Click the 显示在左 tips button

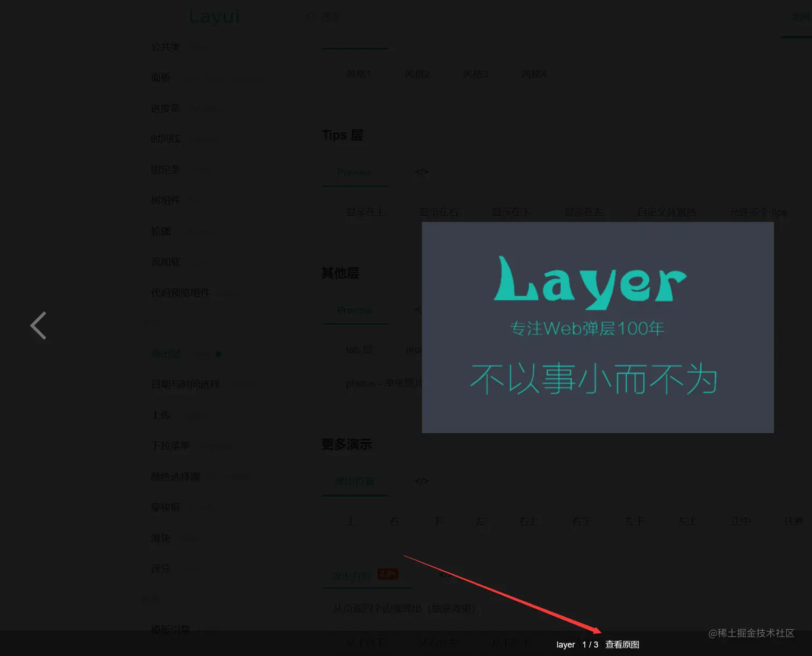(584, 212)
